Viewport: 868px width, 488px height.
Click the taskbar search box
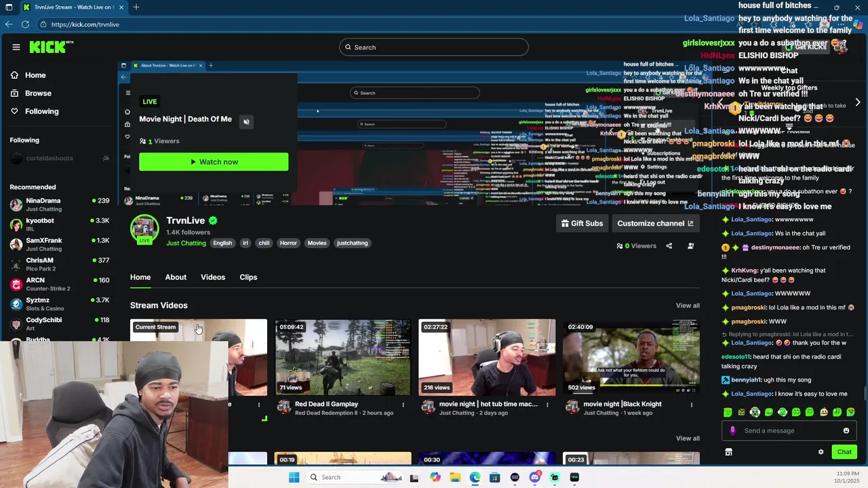coord(355,477)
